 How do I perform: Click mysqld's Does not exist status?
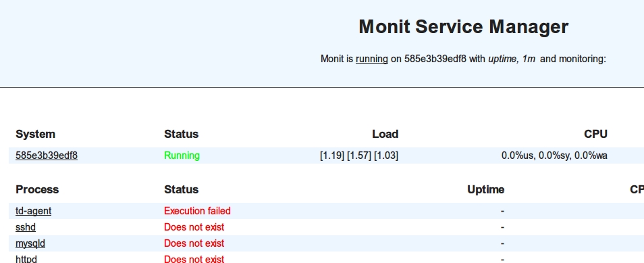click(x=194, y=243)
